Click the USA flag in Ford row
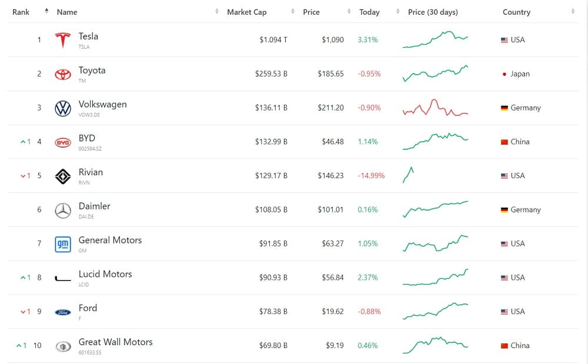This screenshot has height=364, width=588. (505, 312)
